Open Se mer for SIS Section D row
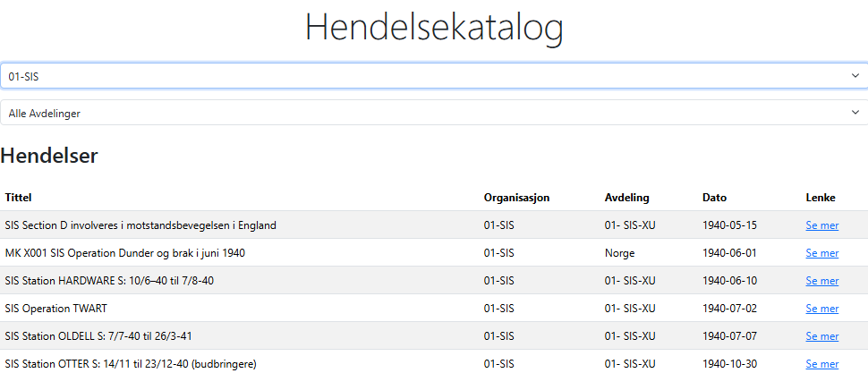The height and width of the screenshot is (373, 868). 821,225
